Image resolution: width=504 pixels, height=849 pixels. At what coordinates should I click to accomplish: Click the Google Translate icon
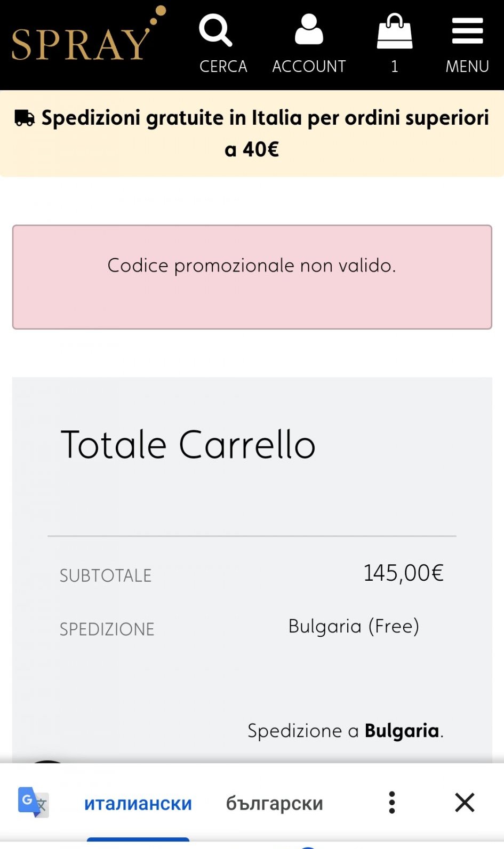click(33, 802)
